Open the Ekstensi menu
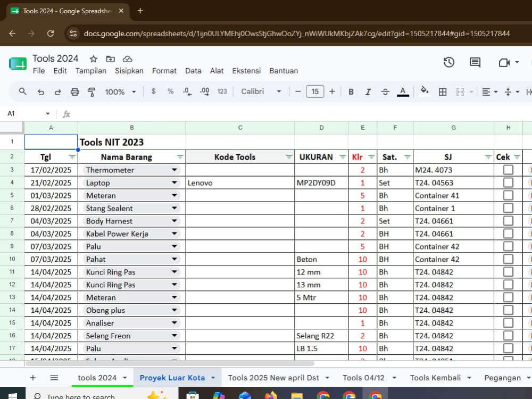 [x=246, y=71]
